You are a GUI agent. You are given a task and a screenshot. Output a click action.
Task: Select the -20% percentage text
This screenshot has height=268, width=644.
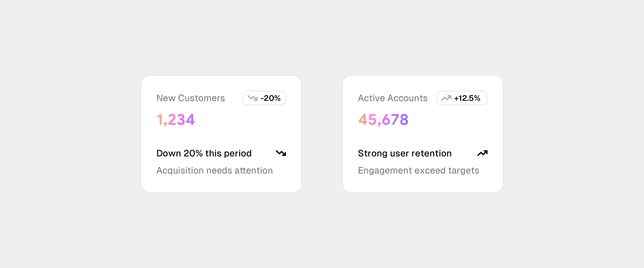coord(270,98)
